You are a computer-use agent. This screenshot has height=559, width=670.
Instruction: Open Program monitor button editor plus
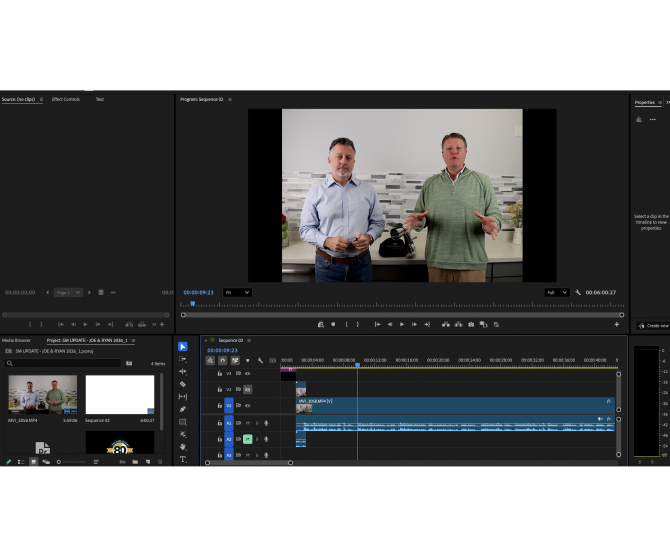(617, 324)
